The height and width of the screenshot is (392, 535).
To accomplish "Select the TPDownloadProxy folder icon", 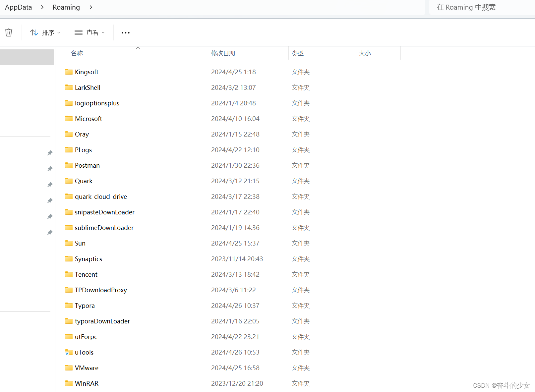I will 69,290.
